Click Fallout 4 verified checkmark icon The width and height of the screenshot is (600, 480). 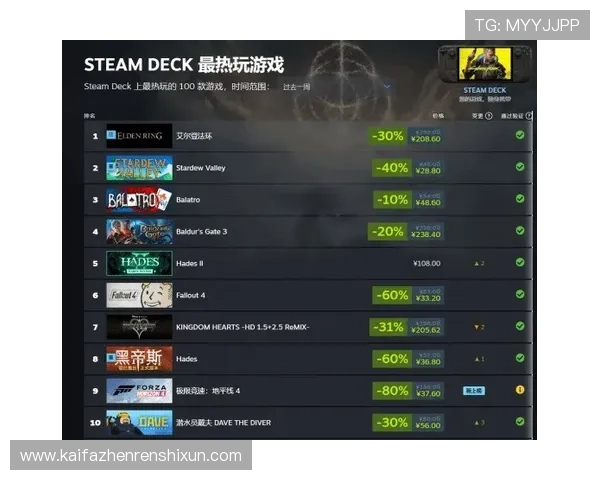click(520, 294)
